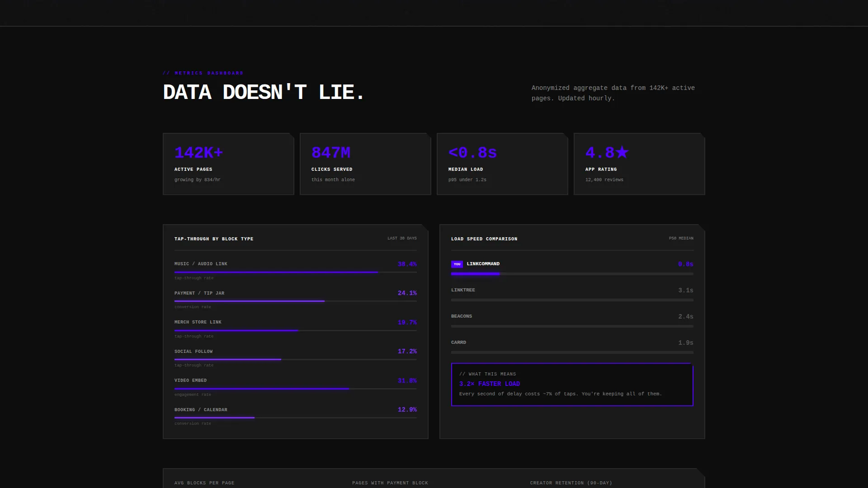Click the Carrd load speed bar
This screenshot has width=868, height=488.
pyautogui.click(x=572, y=352)
